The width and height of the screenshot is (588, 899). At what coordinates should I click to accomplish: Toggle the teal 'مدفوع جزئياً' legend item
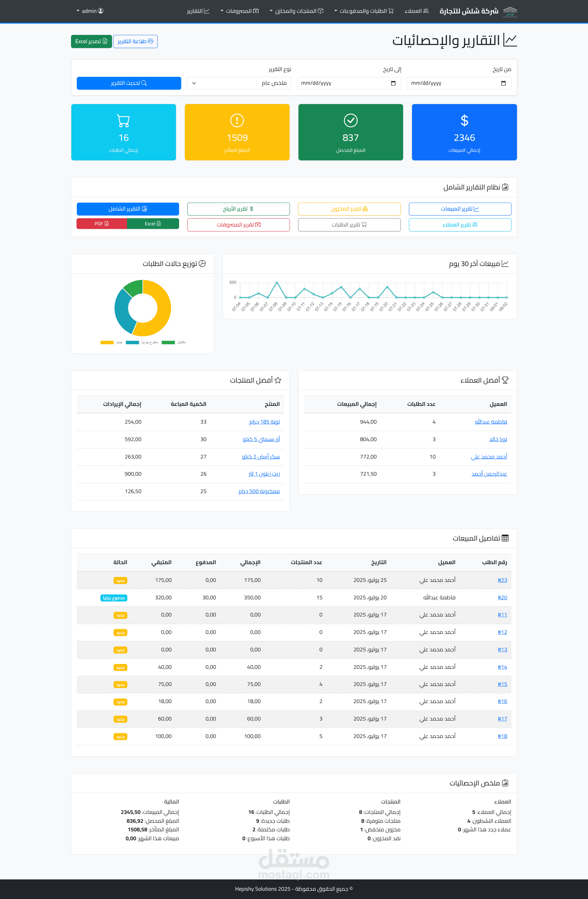[x=133, y=343]
